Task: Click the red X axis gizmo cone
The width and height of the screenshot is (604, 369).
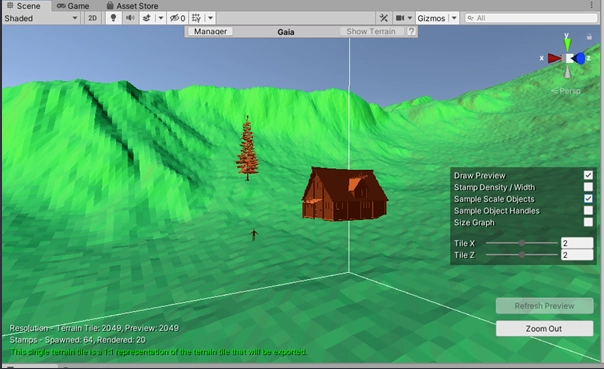Action: [x=554, y=58]
